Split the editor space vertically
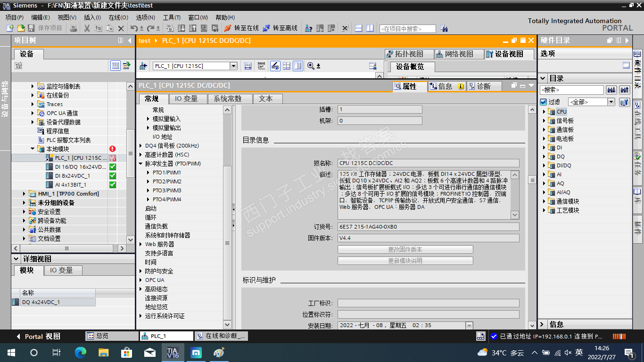The height and width of the screenshot is (362, 644). click(x=370, y=28)
